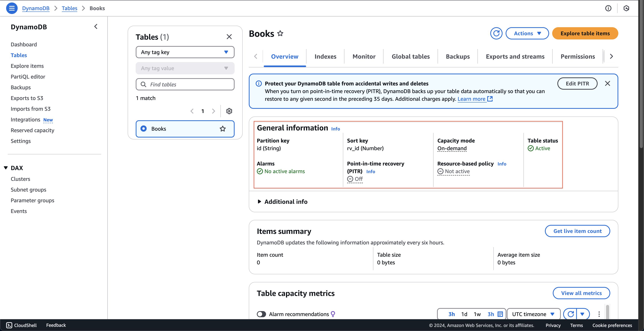Screen dimensions: 644x331
Task: Open DynamoDB breadcrumb link
Action: click(36, 8)
